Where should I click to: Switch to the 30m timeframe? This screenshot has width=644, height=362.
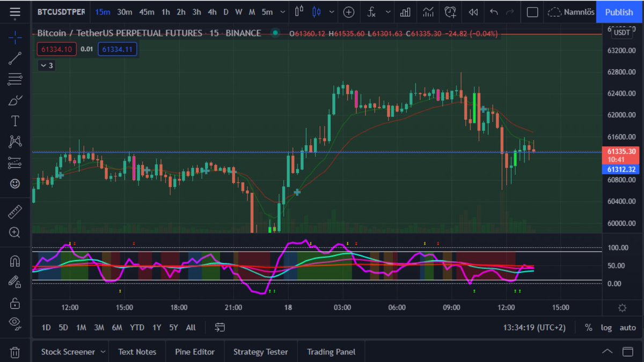tap(125, 12)
